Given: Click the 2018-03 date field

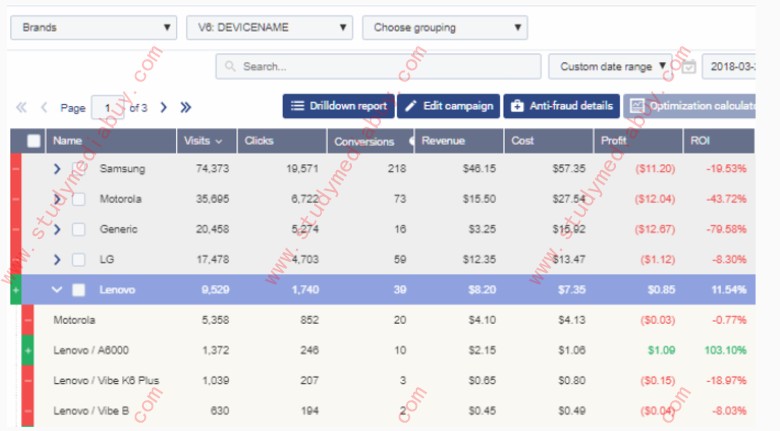Looking at the screenshot, I should pyautogui.click(x=729, y=67).
